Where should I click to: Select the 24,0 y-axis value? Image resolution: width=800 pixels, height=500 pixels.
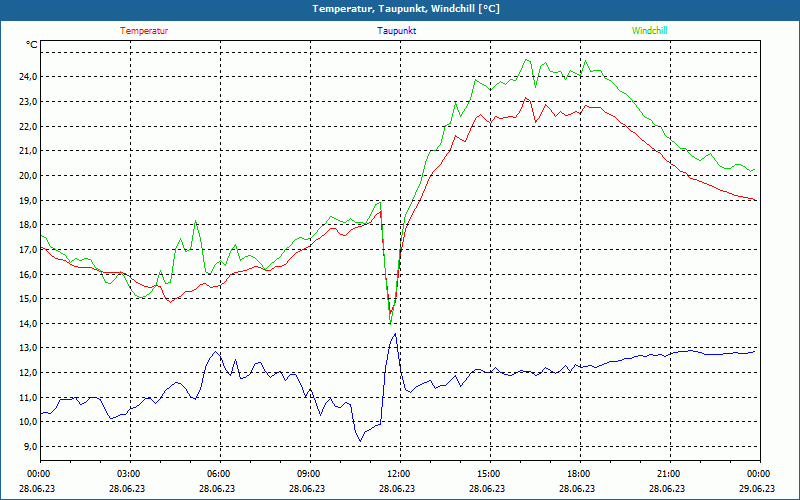29,77
